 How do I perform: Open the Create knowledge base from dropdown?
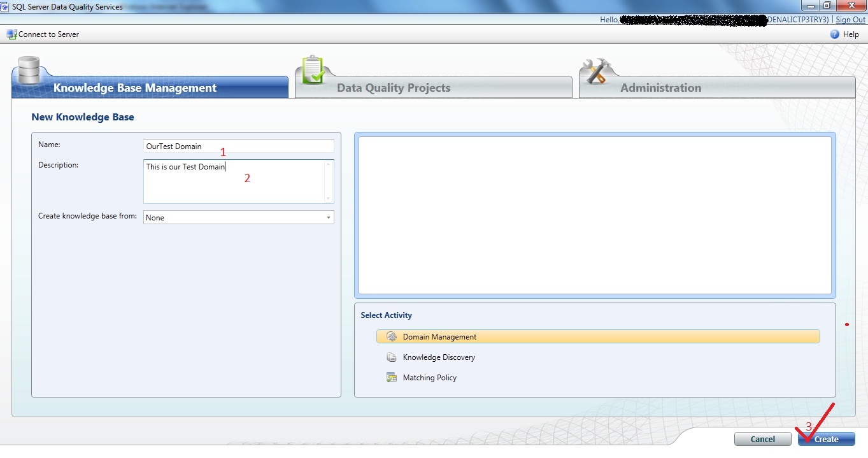coord(239,217)
